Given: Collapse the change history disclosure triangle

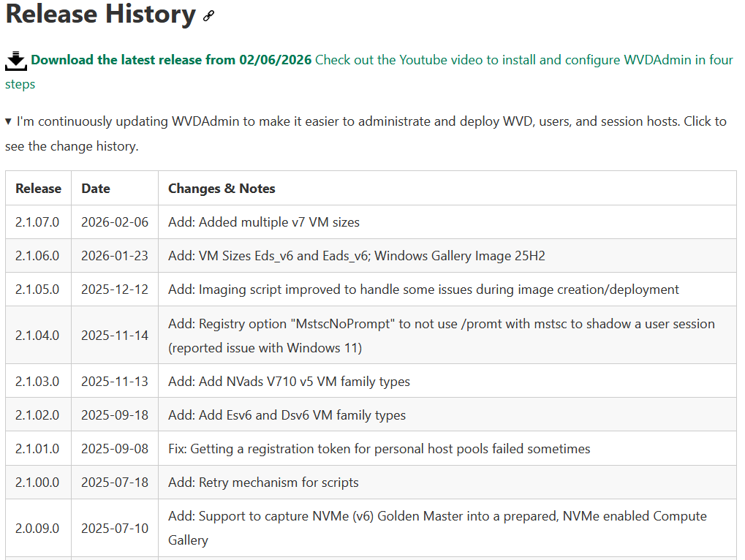Looking at the screenshot, I should [8, 121].
